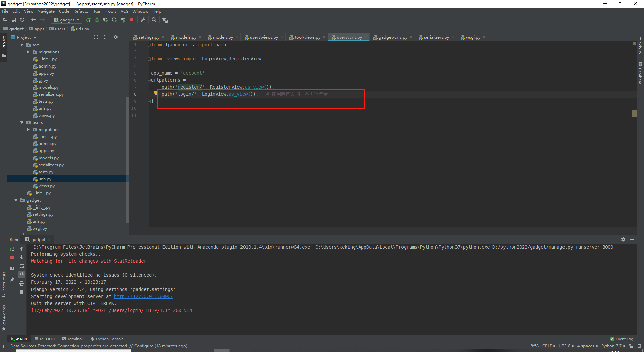Run gadget with Coverage
Screen dimensions: 644x352
click(106, 20)
